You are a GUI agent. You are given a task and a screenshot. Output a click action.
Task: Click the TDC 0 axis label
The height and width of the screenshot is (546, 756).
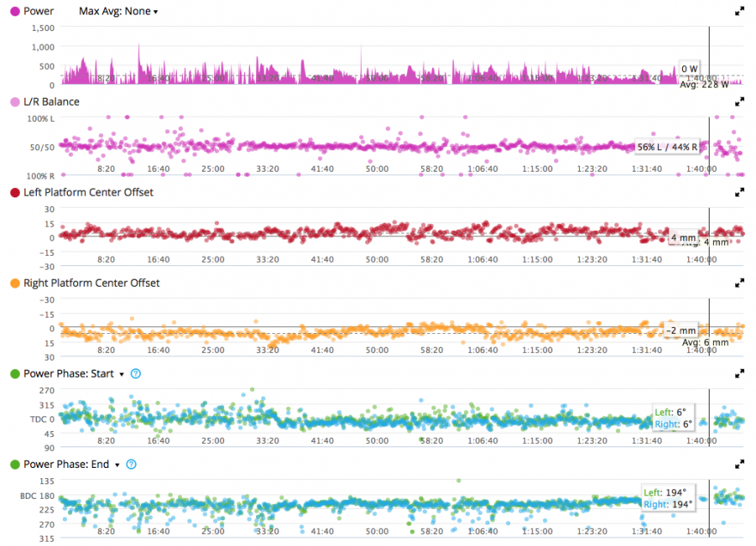pos(42,419)
